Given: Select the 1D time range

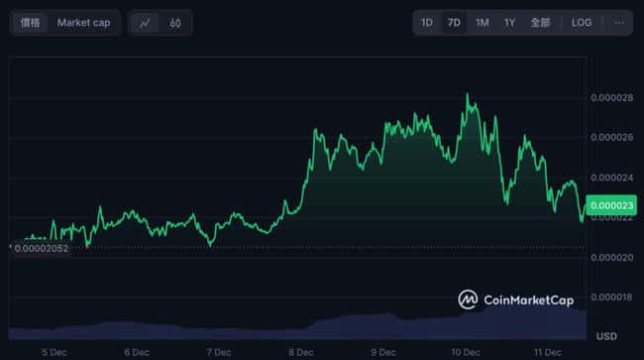Looking at the screenshot, I should [x=427, y=23].
